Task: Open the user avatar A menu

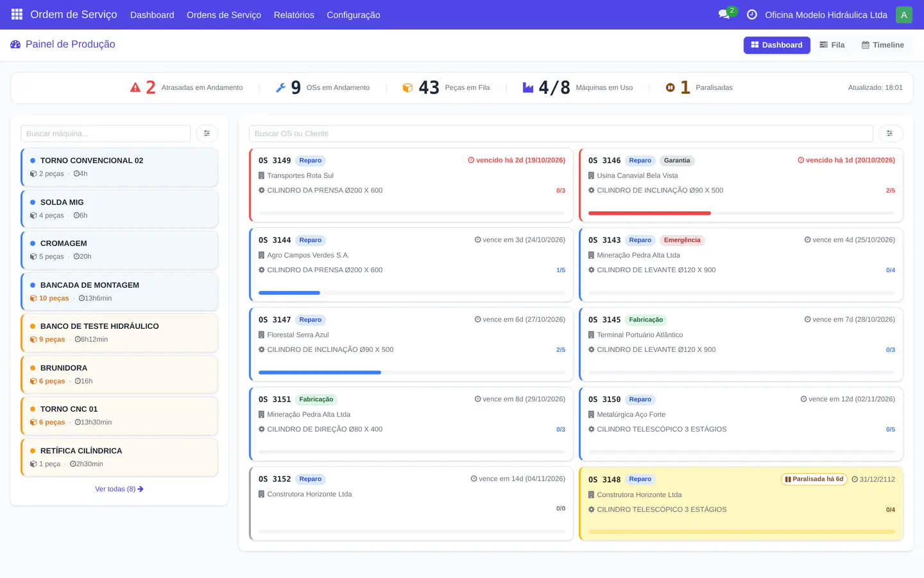Action: 903,15
